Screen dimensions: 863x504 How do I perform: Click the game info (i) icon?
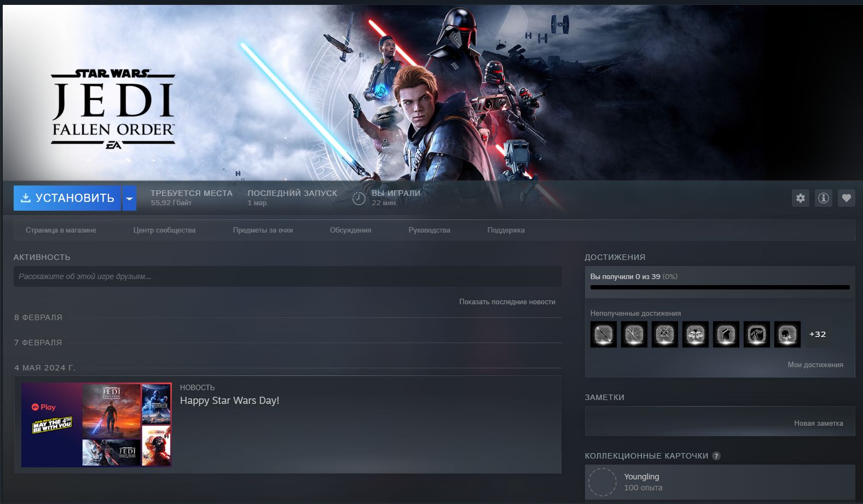824,198
